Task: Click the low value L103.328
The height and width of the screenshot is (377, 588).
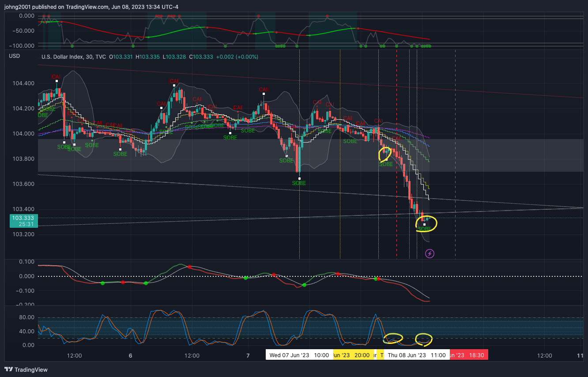Action: point(174,57)
